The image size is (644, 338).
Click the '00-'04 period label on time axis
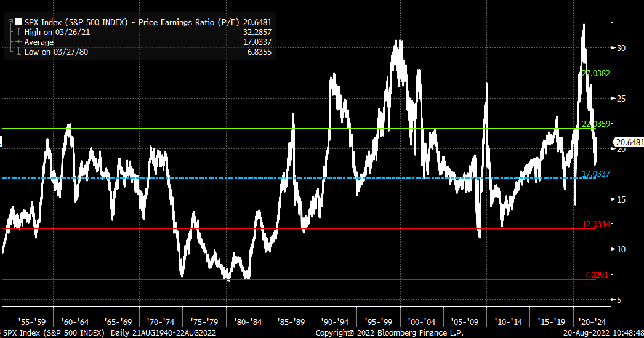pos(421,322)
